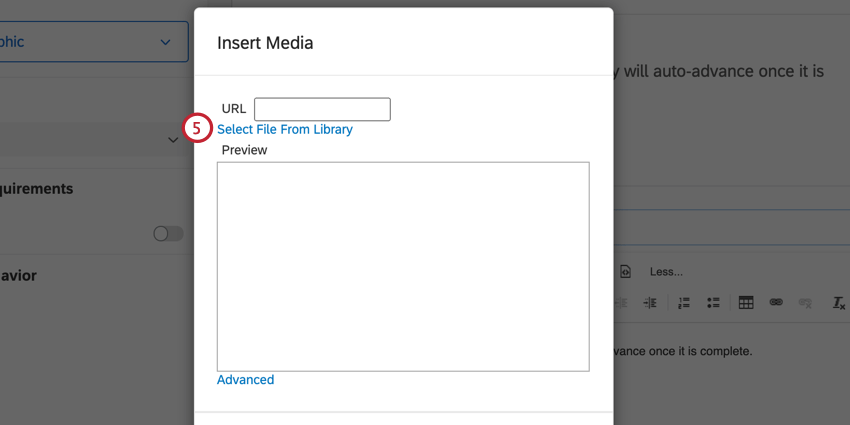Insert a numbered list
Screen dimensions: 850x425
coord(684,303)
